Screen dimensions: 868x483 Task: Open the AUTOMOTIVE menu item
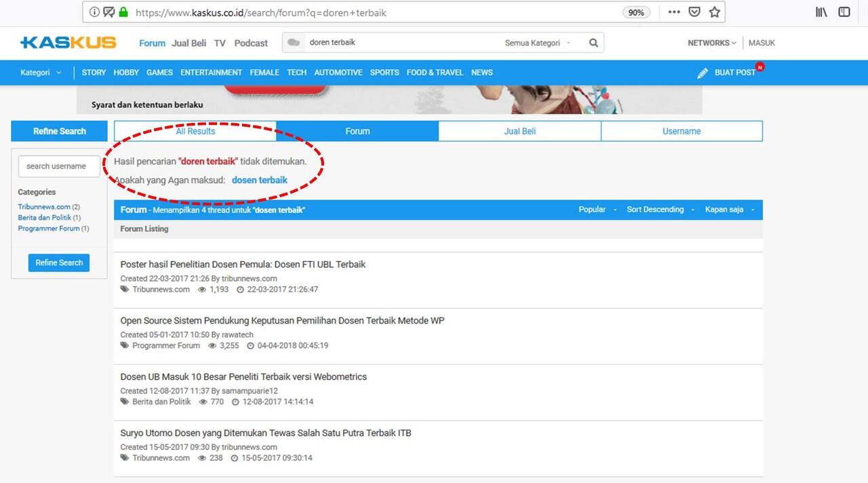tap(338, 73)
